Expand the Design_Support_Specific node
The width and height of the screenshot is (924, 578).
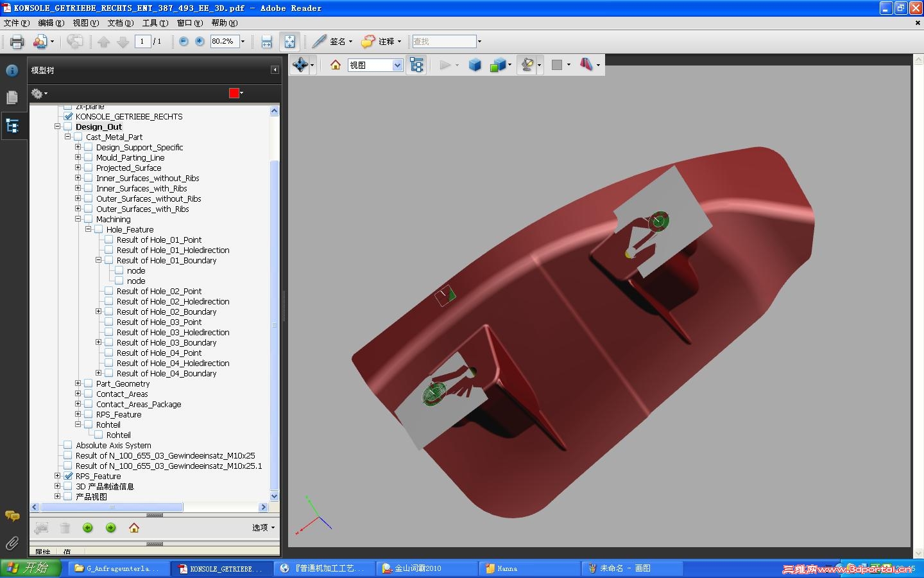tap(78, 147)
